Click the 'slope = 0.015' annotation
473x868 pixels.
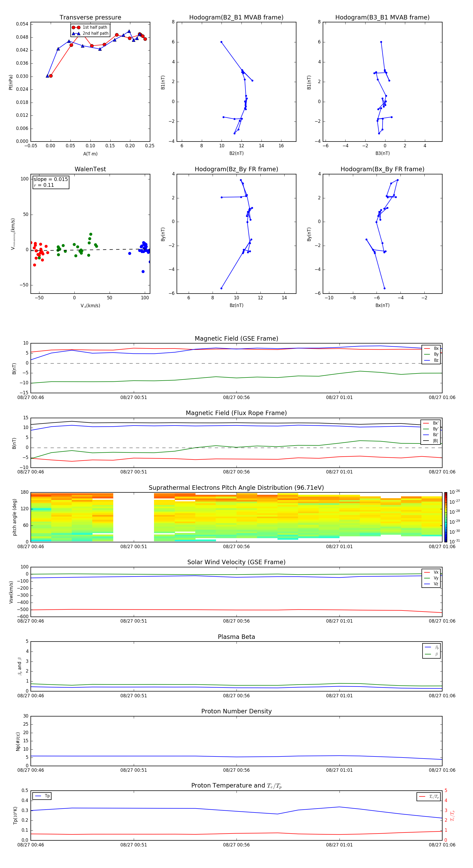[51, 179]
